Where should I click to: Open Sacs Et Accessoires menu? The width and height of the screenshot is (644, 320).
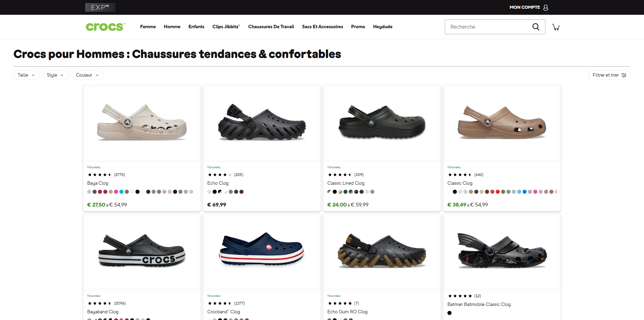(322, 27)
